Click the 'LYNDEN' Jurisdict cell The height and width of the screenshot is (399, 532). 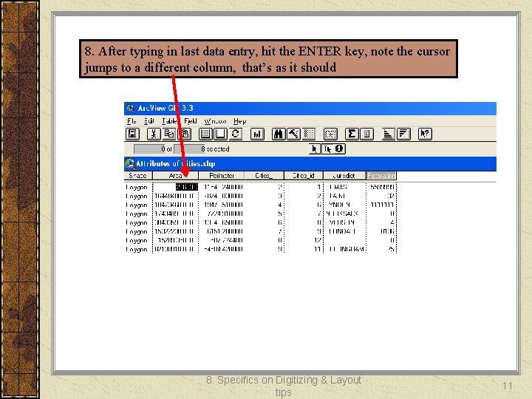(345, 205)
